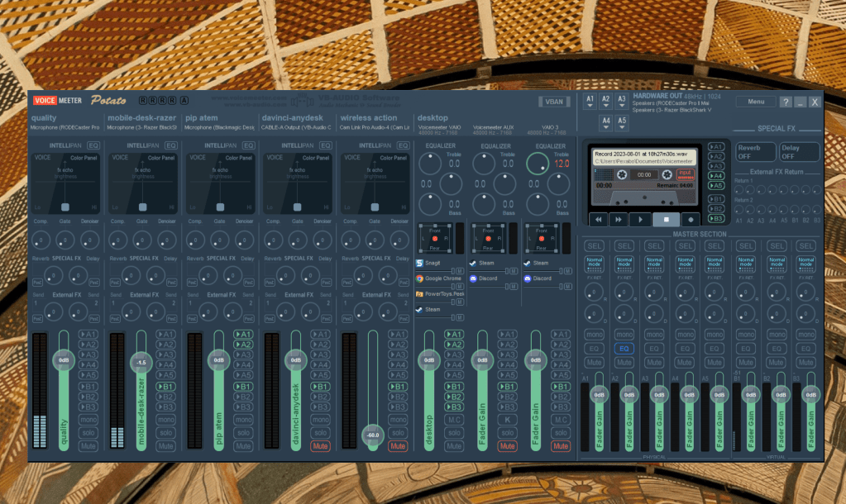Click the Voicemeeter Potato logo
The width and height of the screenshot is (846, 504).
(79, 100)
